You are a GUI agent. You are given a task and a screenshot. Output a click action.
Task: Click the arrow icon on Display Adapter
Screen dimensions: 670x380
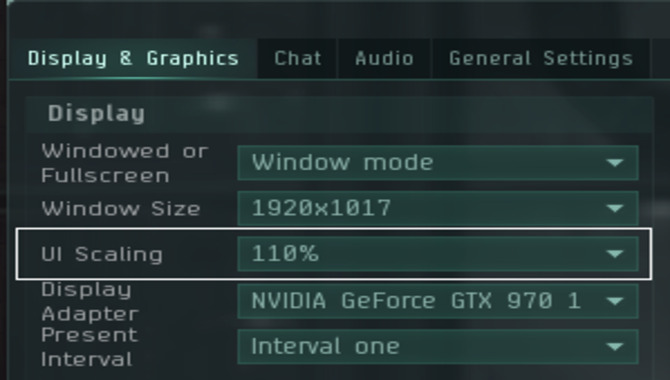coord(615,301)
